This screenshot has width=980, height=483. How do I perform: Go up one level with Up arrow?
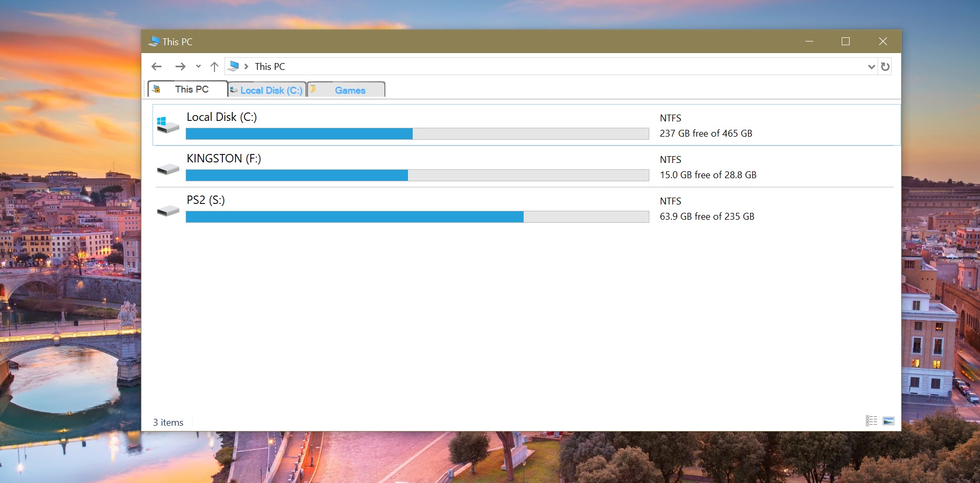click(215, 67)
